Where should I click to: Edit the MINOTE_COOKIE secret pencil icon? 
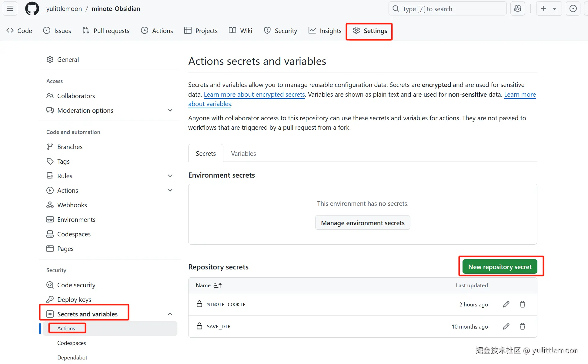coord(506,304)
